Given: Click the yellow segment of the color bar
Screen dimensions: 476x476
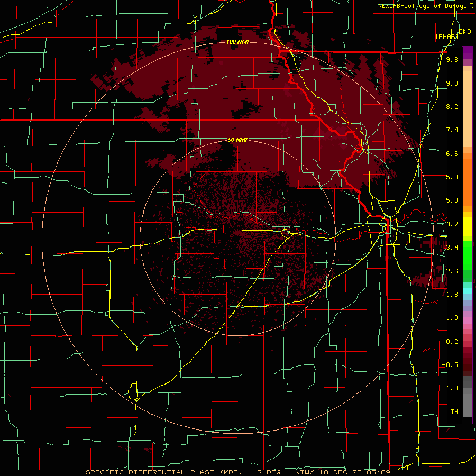Looking at the screenshot, I should click(x=467, y=226).
